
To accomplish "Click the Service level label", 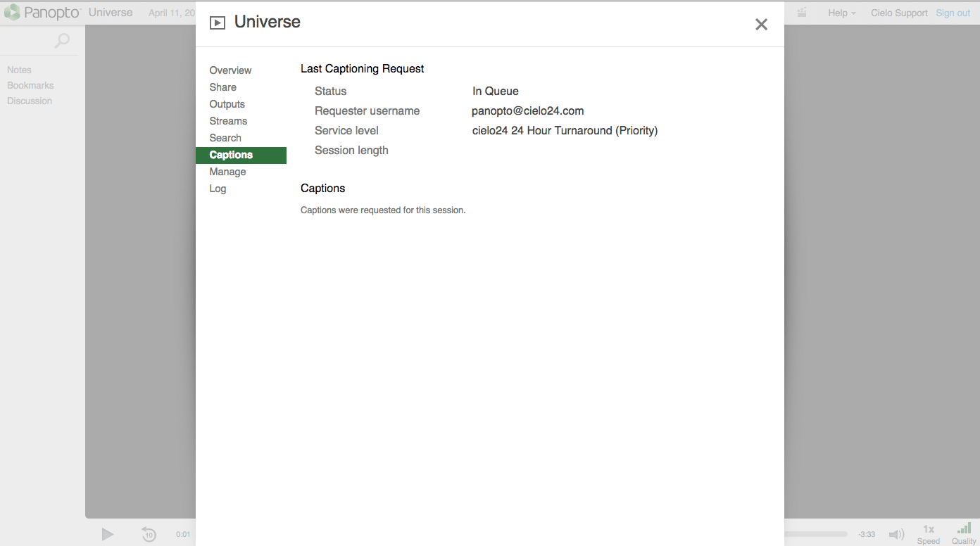I will [x=346, y=130].
